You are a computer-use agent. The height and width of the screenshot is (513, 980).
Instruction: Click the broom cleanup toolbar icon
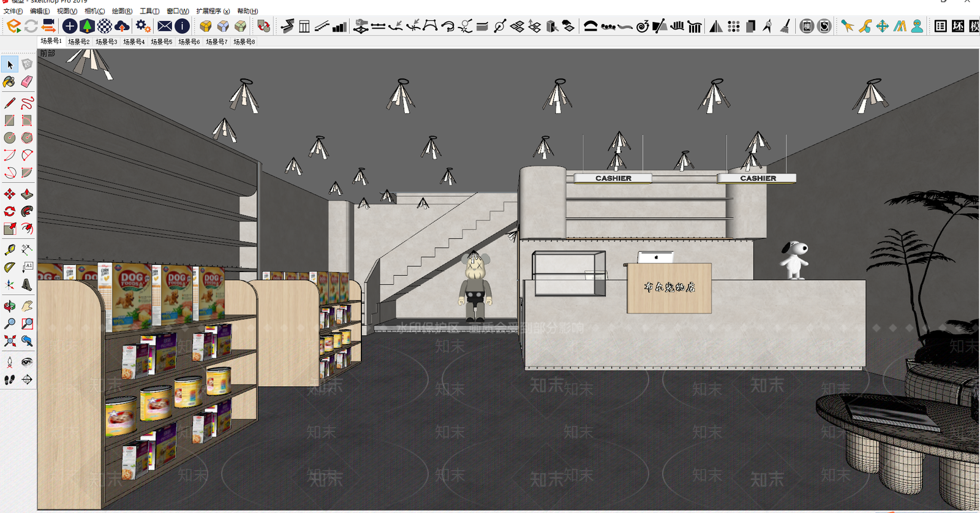pos(785,26)
